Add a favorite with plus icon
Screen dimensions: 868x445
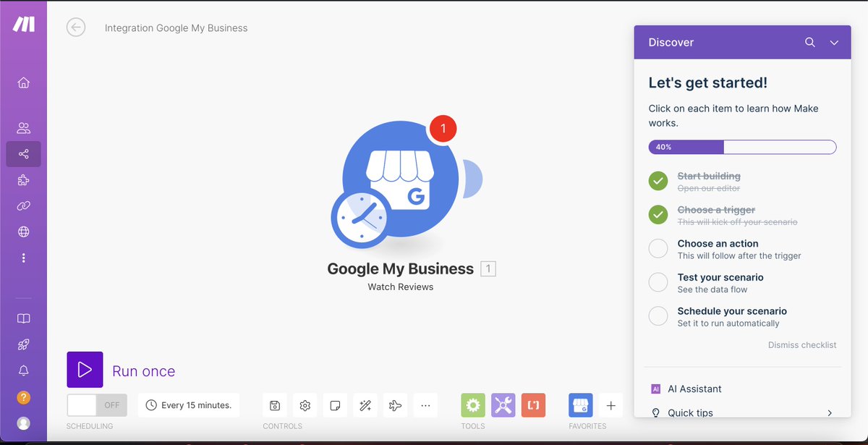click(x=610, y=405)
